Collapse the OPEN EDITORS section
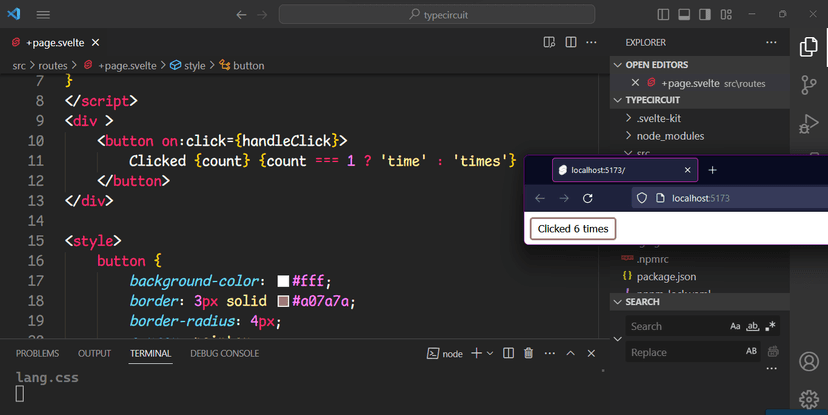 (617, 65)
